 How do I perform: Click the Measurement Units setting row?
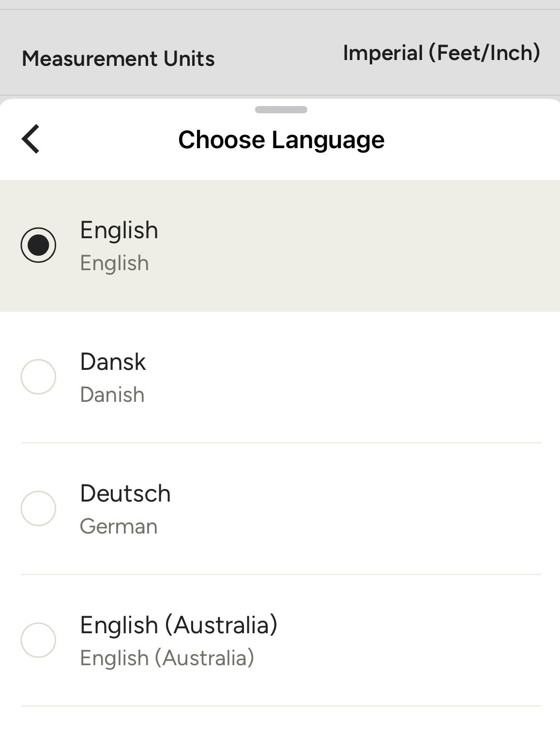click(119, 58)
